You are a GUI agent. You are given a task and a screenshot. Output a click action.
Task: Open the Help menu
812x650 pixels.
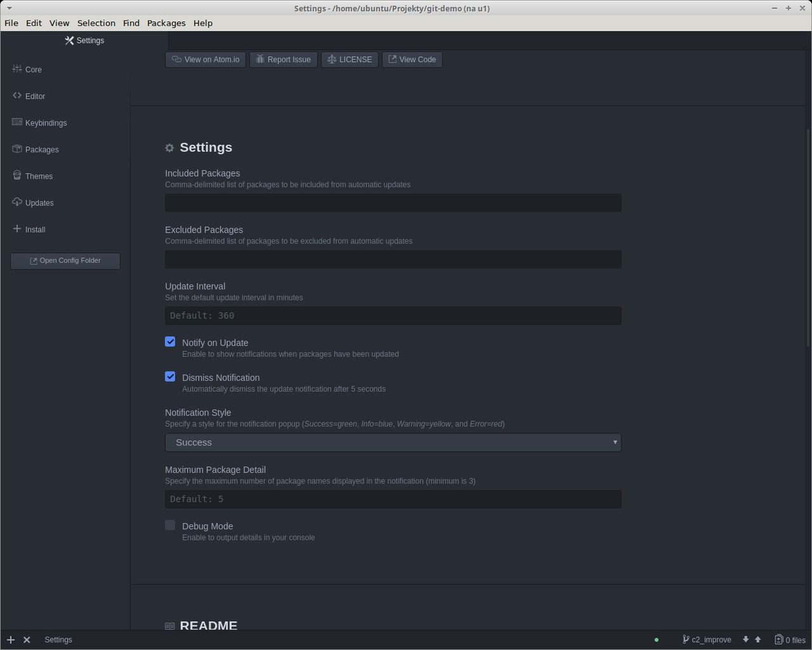coord(203,23)
